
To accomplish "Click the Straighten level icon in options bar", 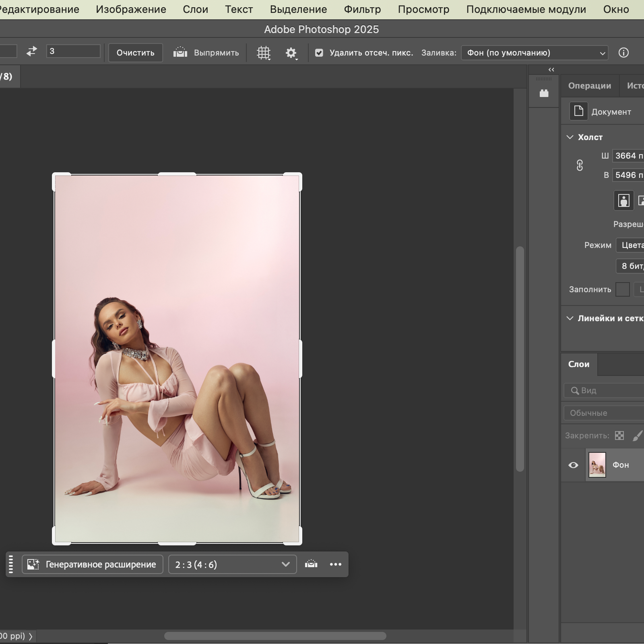I will coord(180,52).
